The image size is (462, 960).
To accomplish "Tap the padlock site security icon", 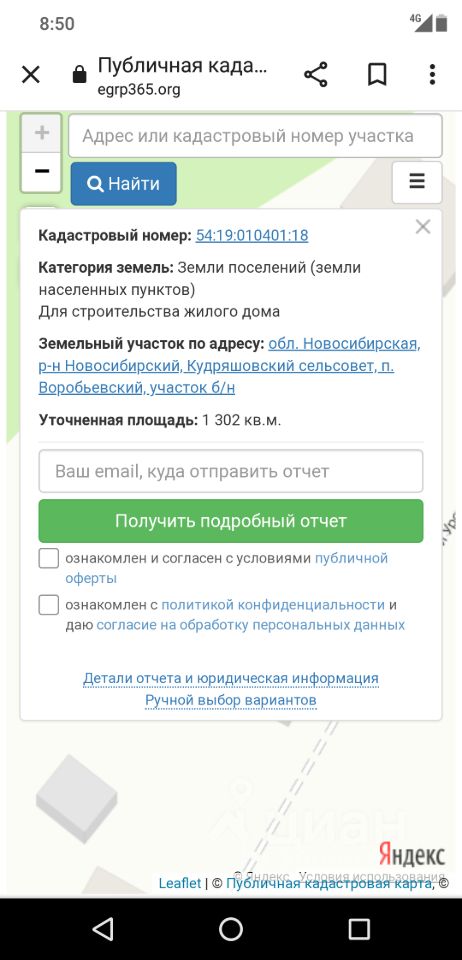I will click(x=80, y=75).
